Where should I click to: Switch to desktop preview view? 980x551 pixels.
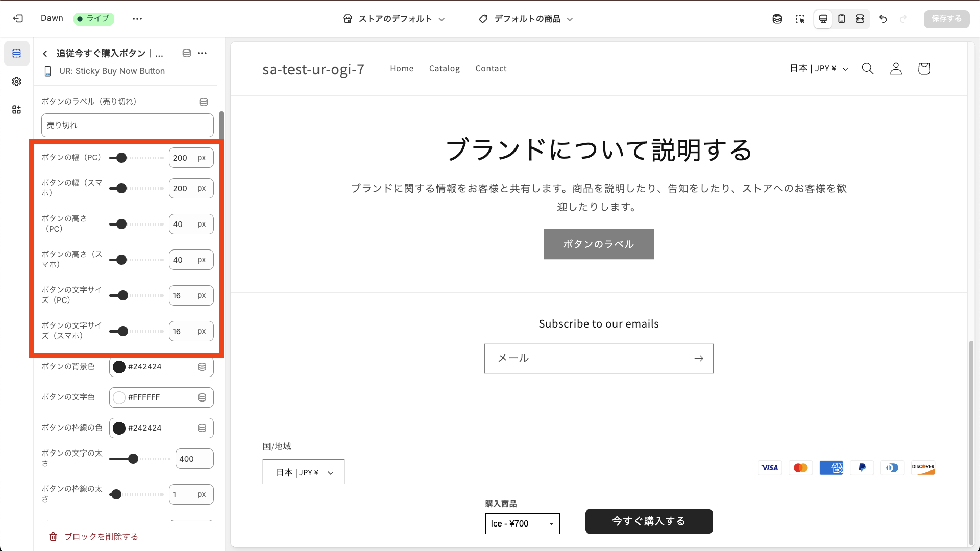(823, 19)
